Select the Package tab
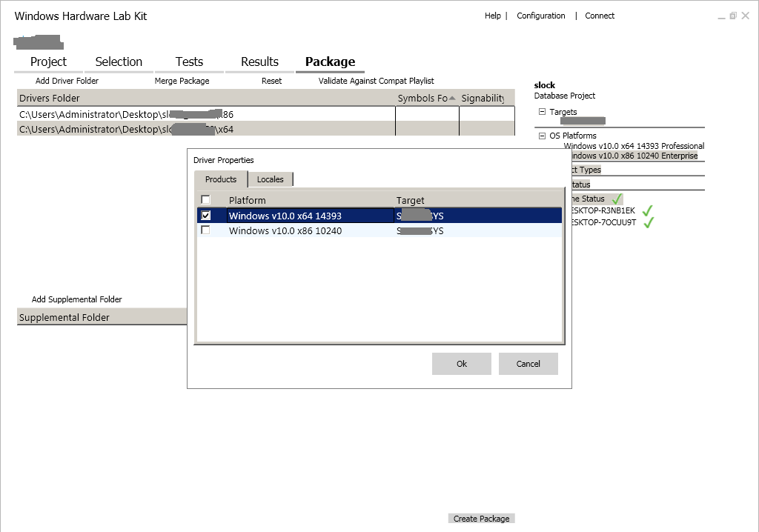The image size is (759, 532). click(330, 61)
